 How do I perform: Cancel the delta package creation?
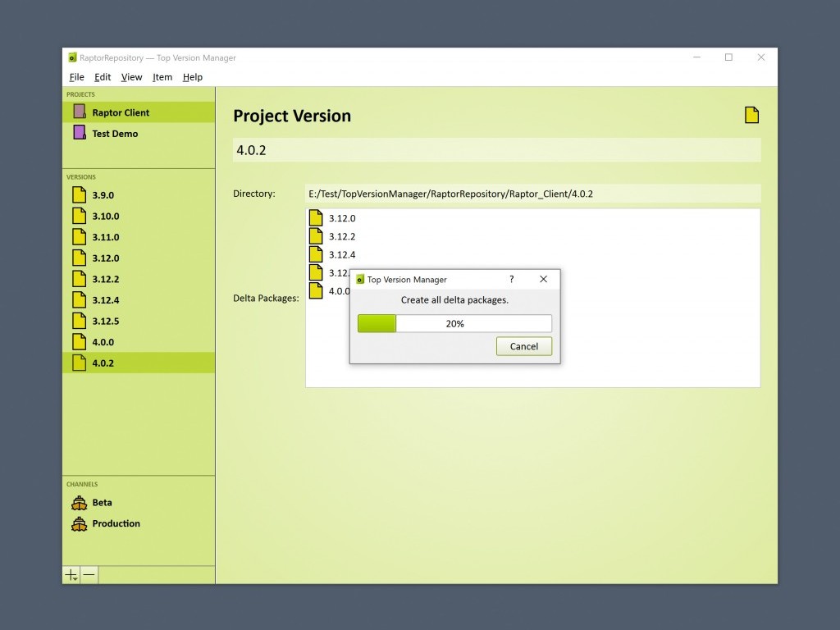[523, 346]
